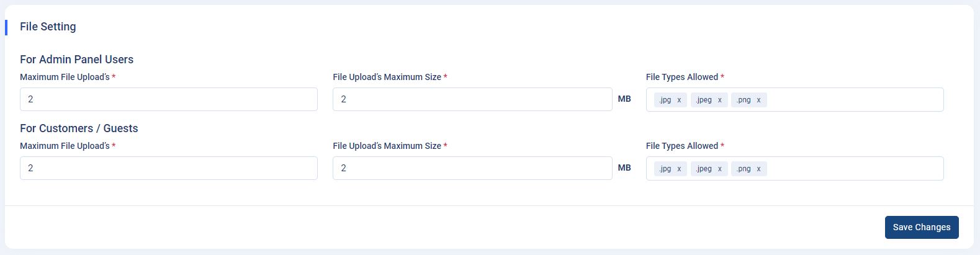Remove .jpeg tag in Customers / Guests file types
This screenshot has width=980, height=255.
[x=720, y=169]
